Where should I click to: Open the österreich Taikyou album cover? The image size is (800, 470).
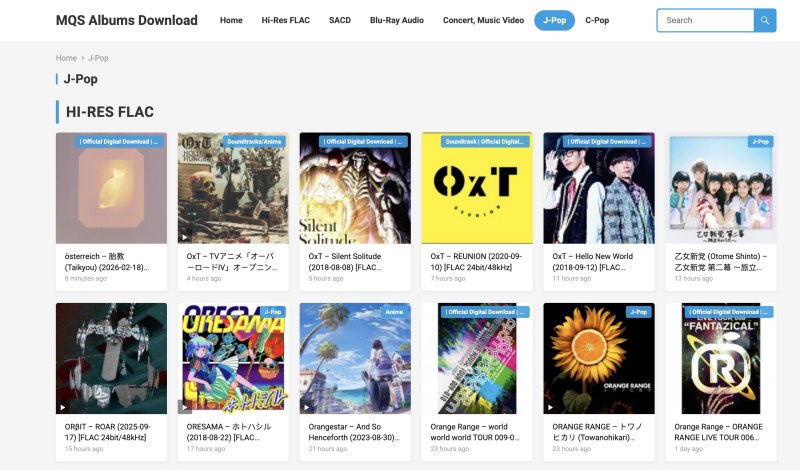point(111,188)
